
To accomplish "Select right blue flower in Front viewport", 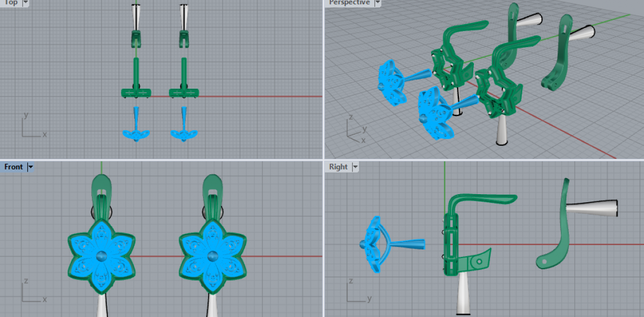I will click(x=213, y=256).
